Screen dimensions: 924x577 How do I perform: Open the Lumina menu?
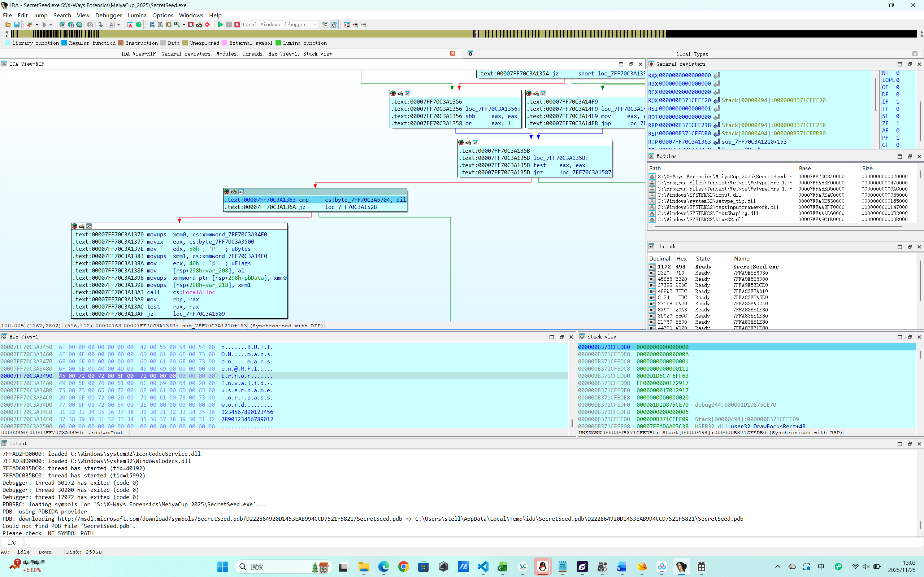click(x=137, y=15)
